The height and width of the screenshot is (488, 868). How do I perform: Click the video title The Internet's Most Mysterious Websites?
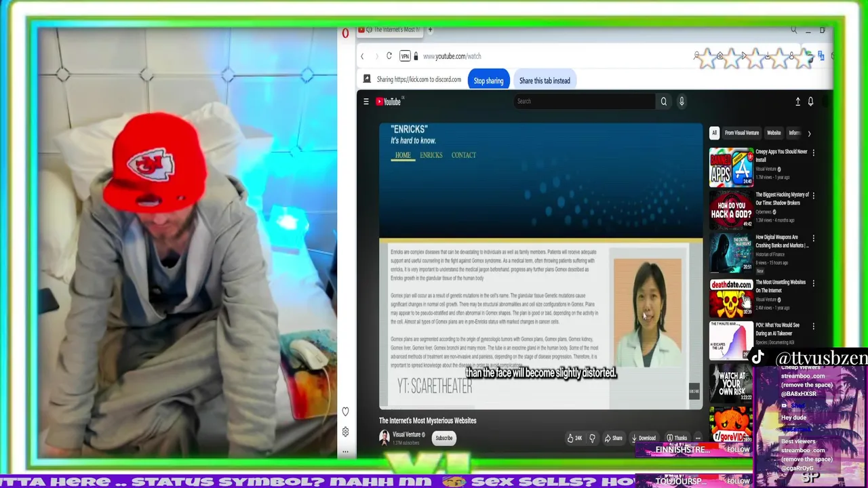pos(427,421)
